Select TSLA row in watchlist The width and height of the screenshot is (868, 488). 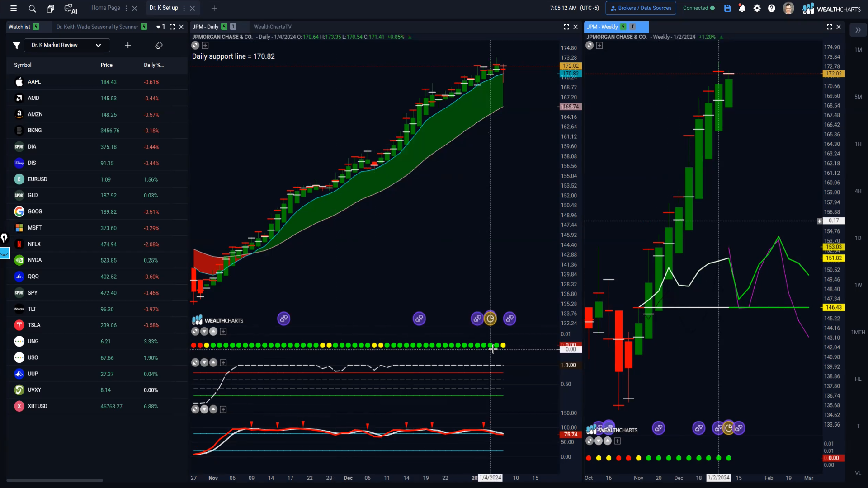pyautogui.click(x=97, y=325)
